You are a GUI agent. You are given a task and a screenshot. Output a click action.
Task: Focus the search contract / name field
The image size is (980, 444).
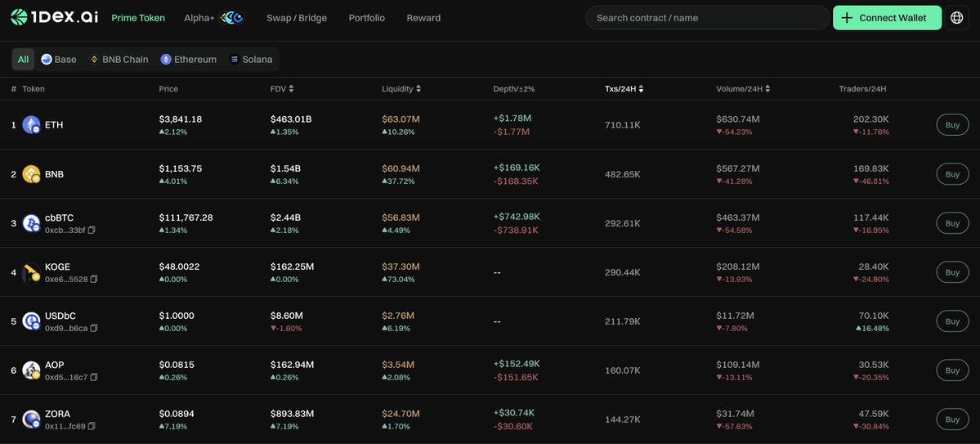[707, 18]
